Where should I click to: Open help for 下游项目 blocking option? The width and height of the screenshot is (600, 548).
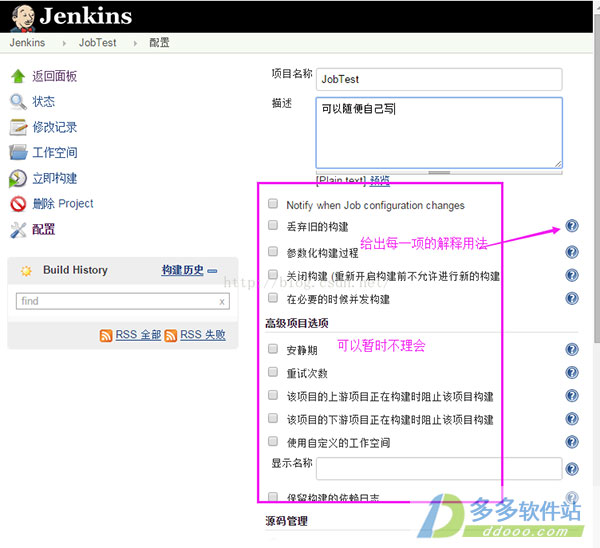pos(572,419)
